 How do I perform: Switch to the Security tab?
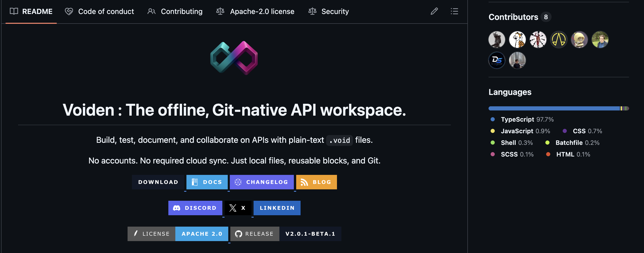[x=328, y=11]
